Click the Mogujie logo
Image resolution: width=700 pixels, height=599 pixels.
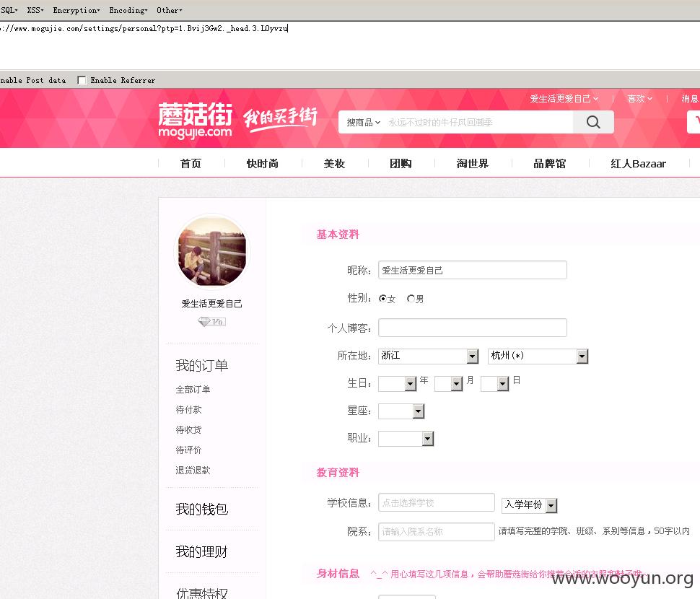[x=195, y=120]
